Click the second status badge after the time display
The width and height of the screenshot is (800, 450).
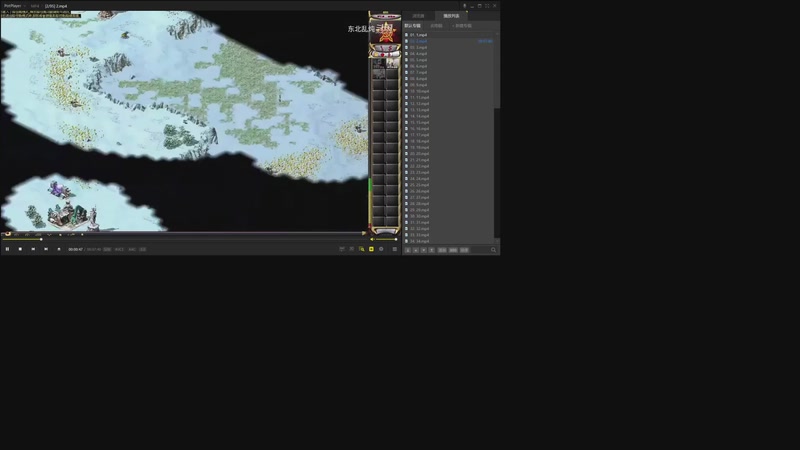coord(119,249)
